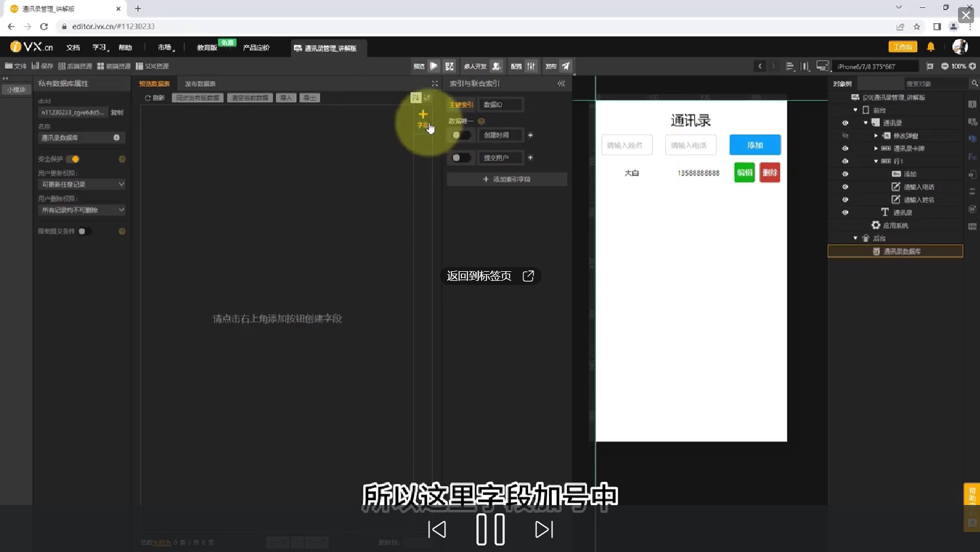
Task: Open the user avatar menu
Action: [x=960, y=47]
